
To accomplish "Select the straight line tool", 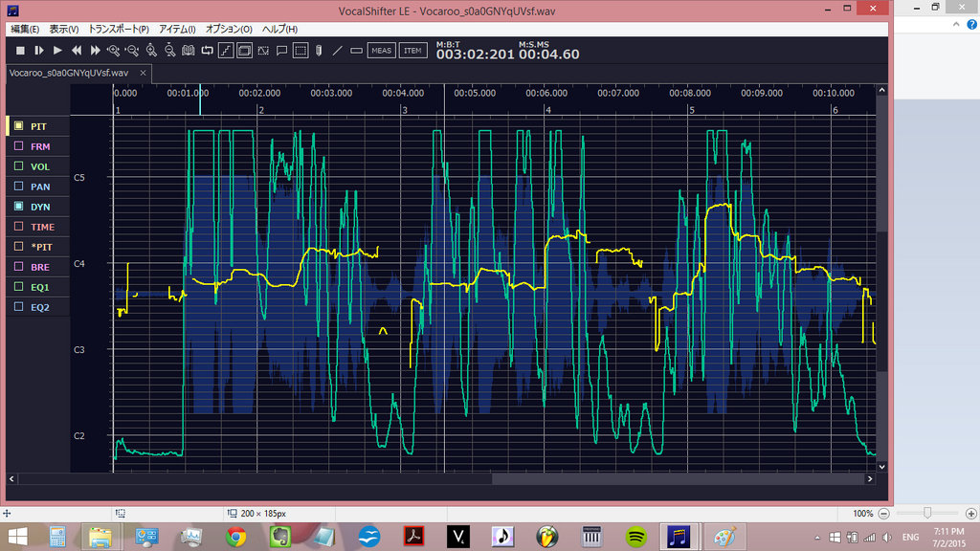I will click(x=337, y=50).
